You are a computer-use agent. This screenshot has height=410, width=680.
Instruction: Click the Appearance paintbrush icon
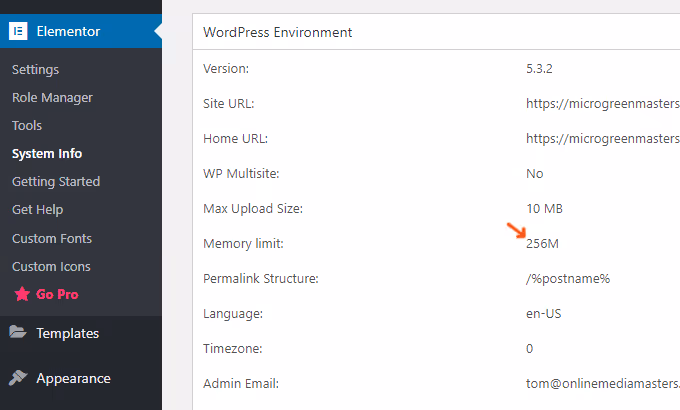[18, 377]
